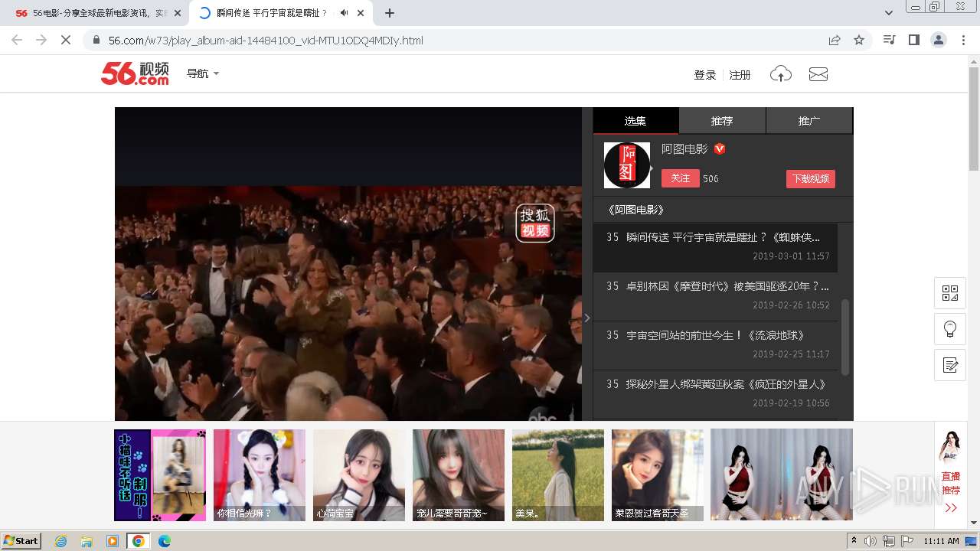The width and height of the screenshot is (980, 551).
Task: Open the 你相信光嘛 live thumbnail
Action: coord(260,475)
